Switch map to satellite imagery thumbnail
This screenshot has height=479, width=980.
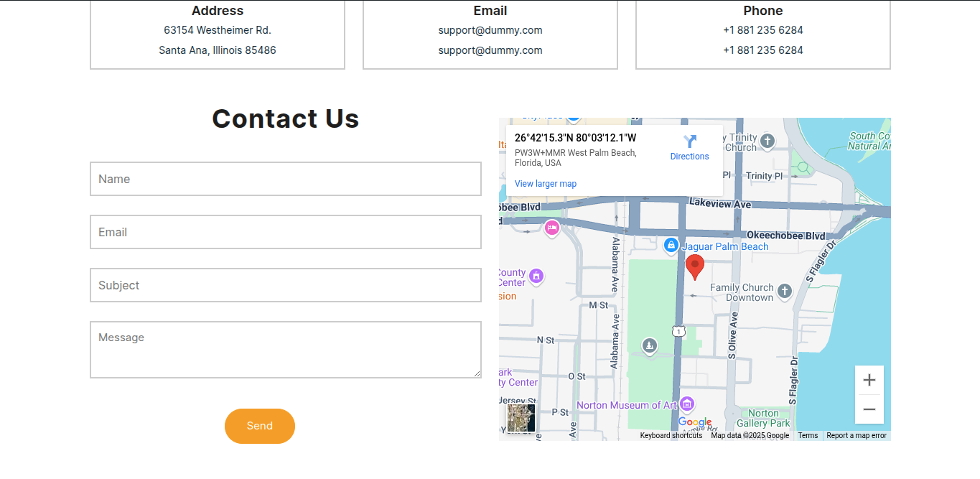coord(521,418)
